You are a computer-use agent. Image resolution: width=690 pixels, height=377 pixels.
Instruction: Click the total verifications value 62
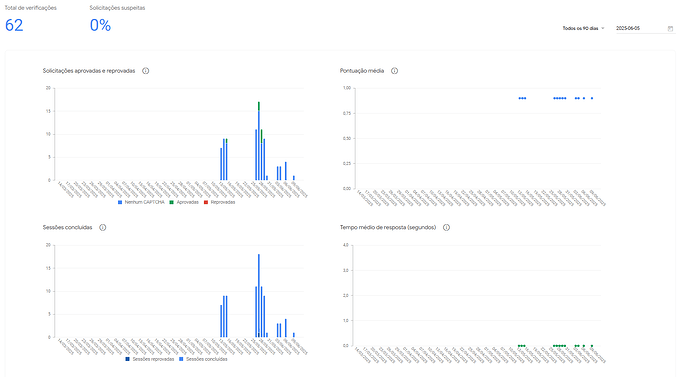14,25
